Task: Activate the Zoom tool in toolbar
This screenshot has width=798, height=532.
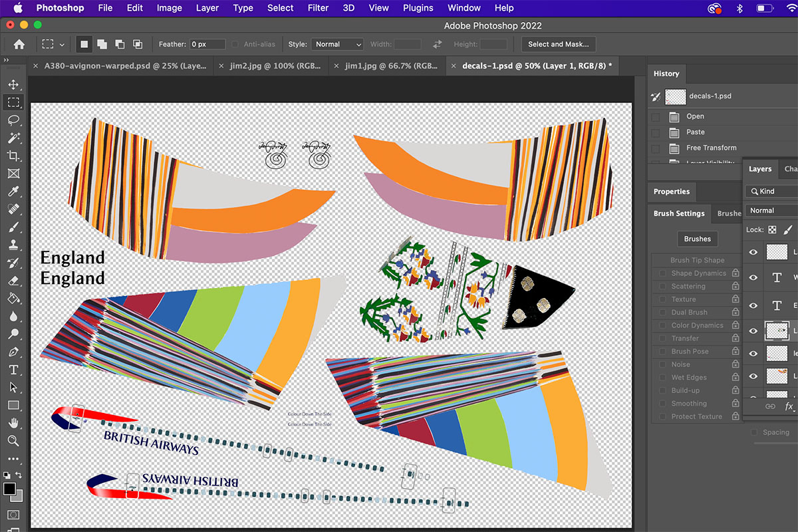Action: pyautogui.click(x=13, y=440)
